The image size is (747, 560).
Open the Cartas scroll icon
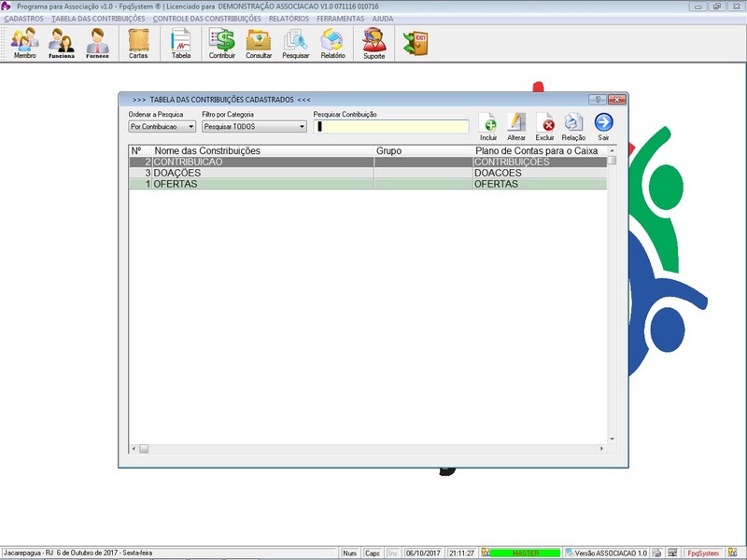pyautogui.click(x=138, y=43)
